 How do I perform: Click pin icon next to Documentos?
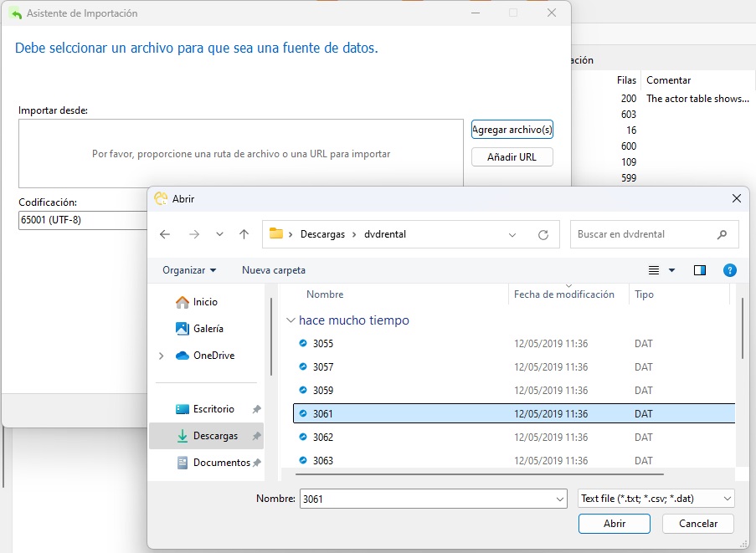(256, 463)
